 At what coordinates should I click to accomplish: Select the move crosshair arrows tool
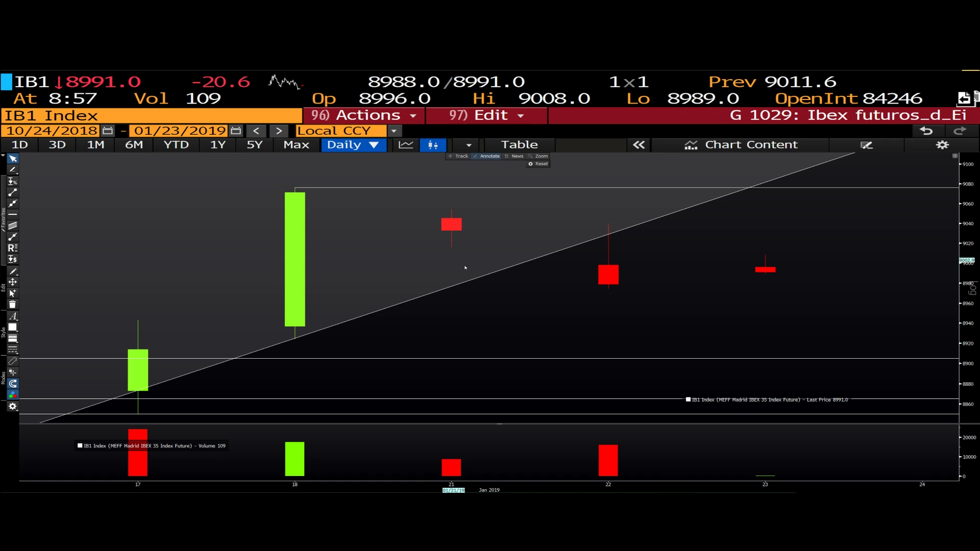point(13,282)
